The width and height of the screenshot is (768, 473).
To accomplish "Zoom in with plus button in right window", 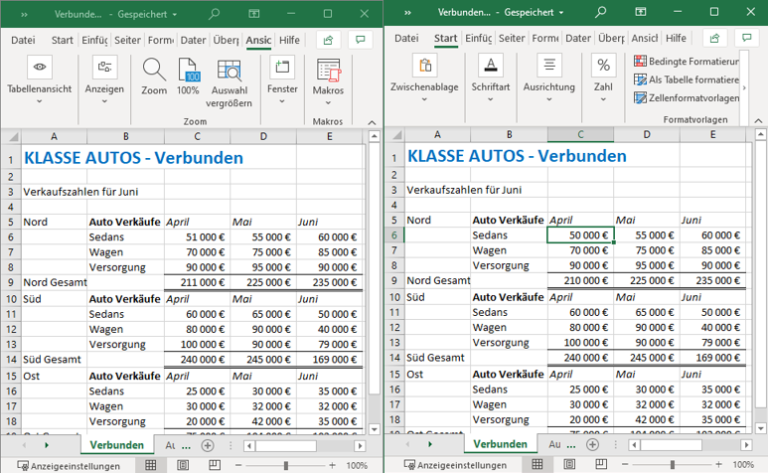I will [719, 464].
